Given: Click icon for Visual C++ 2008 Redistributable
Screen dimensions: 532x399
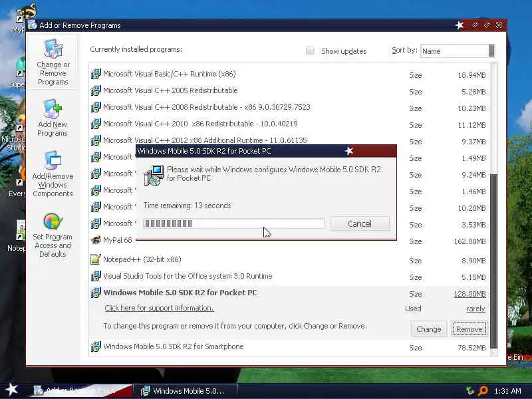Looking at the screenshot, I should click(x=96, y=107).
